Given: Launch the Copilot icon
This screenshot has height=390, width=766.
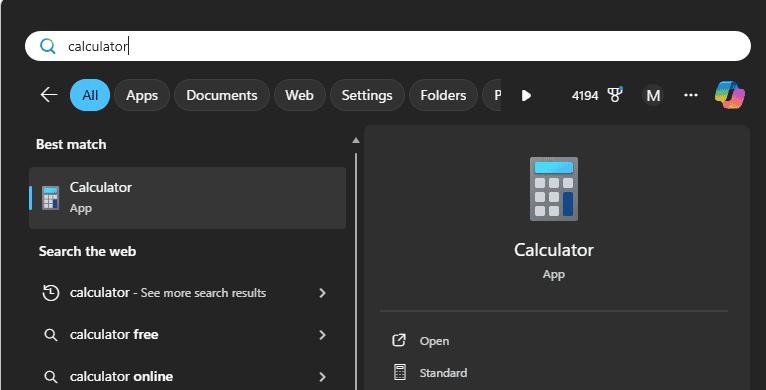Looking at the screenshot, I should [x=730, y=95].
